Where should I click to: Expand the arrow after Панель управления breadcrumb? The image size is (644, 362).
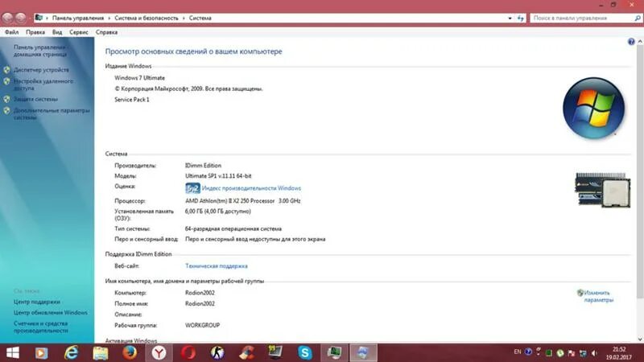point(109,18)
